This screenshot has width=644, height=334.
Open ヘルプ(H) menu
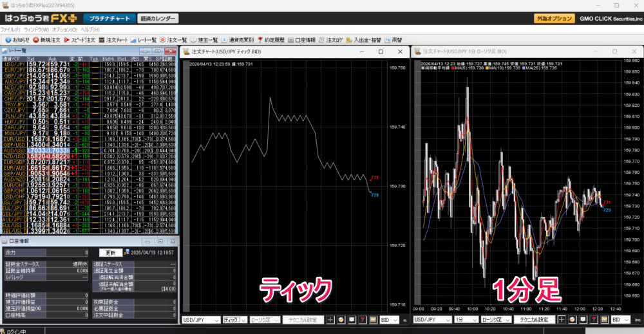(90, 30)
